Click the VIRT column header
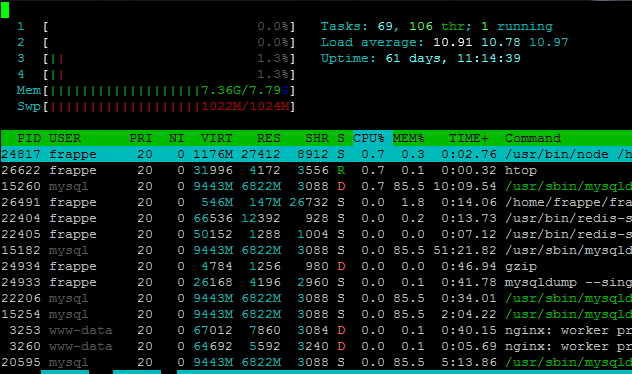 point(216,138)
